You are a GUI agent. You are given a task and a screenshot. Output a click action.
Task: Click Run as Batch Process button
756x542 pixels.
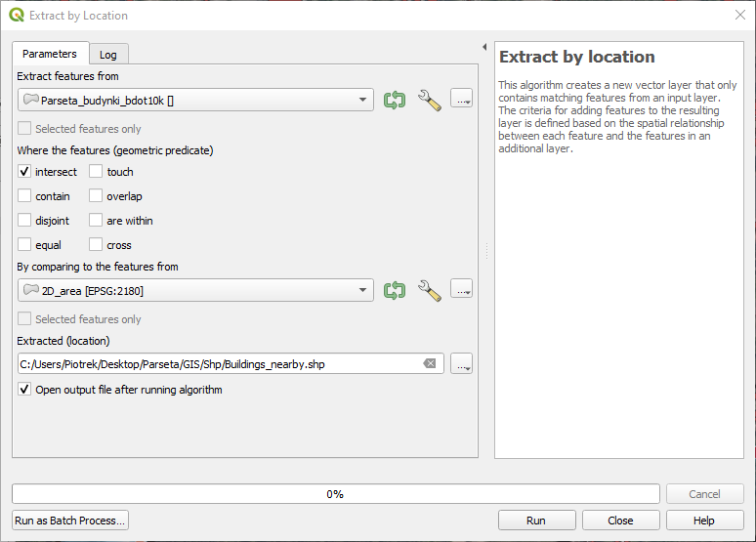pyautogui.click(x=70, y=521)
